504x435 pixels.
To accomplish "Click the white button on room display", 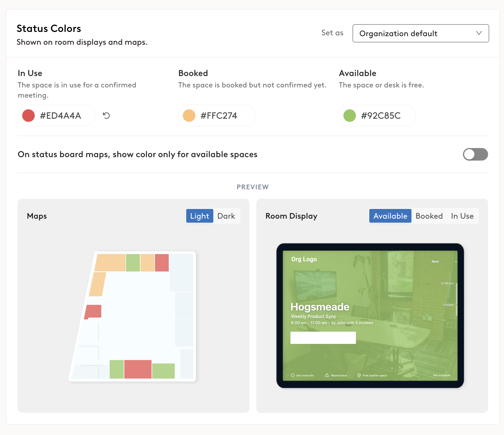I will 323,338.
